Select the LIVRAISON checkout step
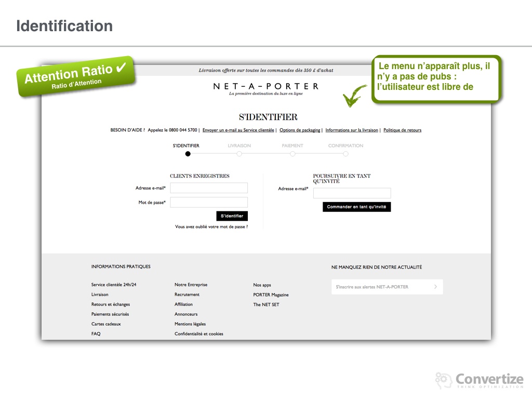 pyautogui.click(x=239, y=145)
